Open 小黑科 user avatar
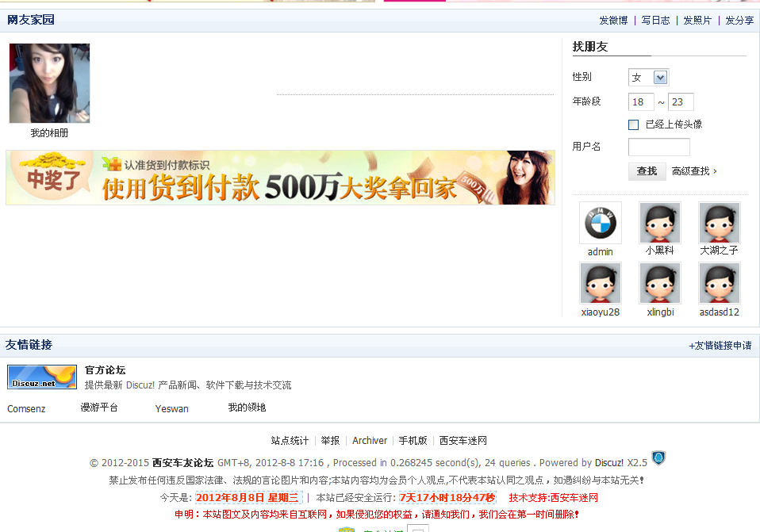 pyautogui.click(x=660, y=223)
